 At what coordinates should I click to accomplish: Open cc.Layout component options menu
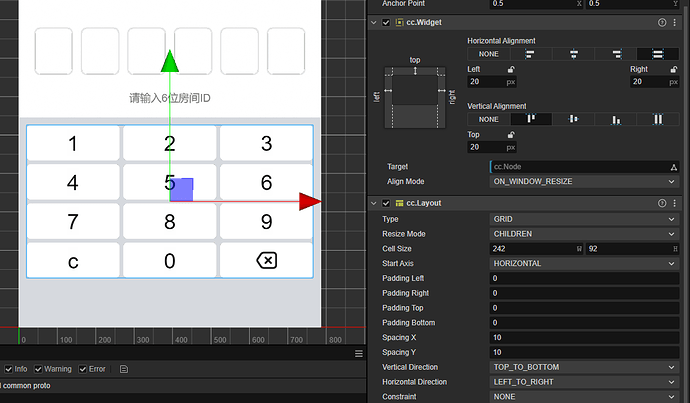(x=675, y=203)
